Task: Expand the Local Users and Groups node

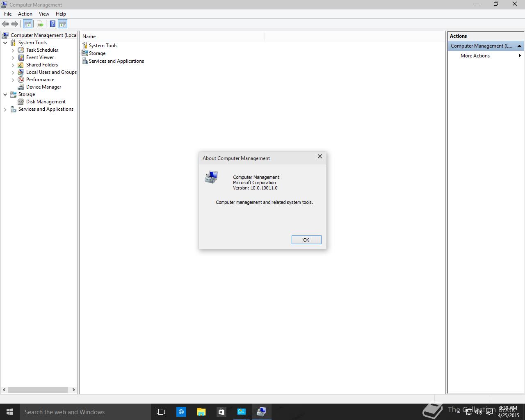Action: pos(13,72)
